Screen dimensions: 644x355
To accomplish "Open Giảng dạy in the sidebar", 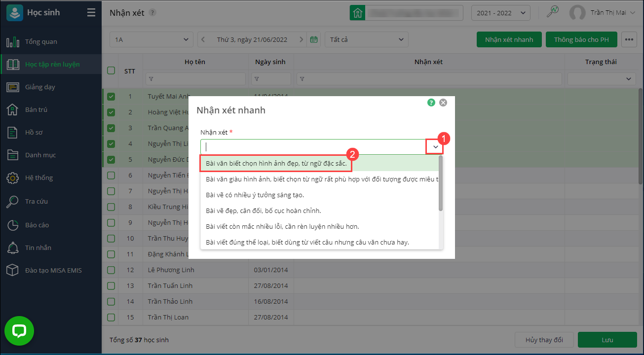I will [40, 87].
